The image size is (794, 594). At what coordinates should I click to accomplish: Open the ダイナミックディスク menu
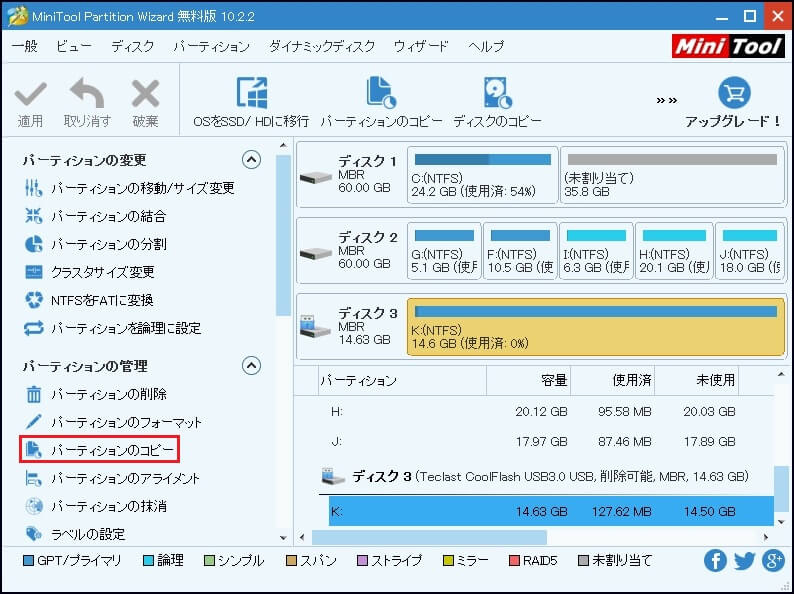(x=322, y=46)
